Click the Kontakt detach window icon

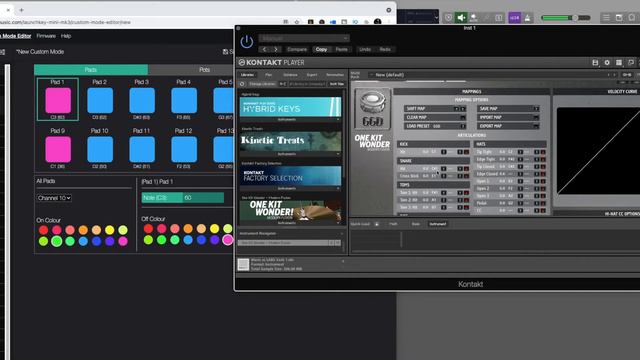pyautogui.click(x=631, y=62)
